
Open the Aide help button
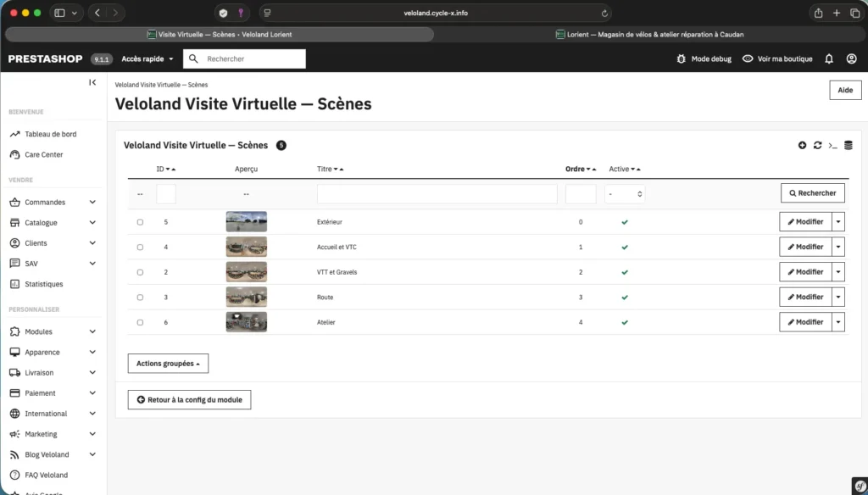point(845,90)
